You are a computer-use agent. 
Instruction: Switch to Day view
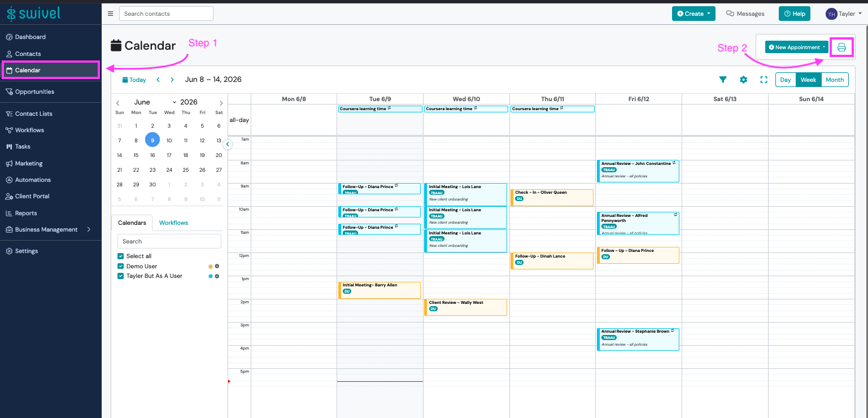[x=786, y=80]
